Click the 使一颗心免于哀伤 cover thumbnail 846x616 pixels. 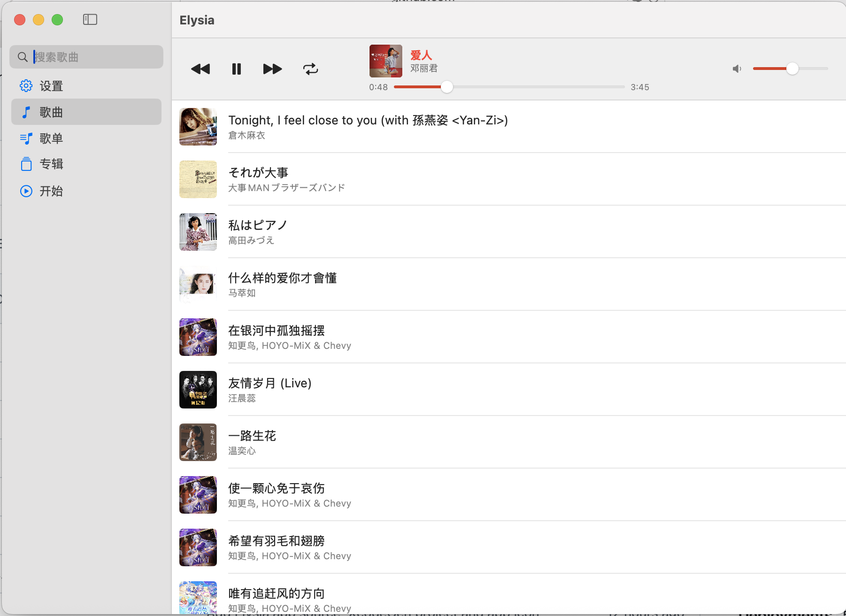click(x=198, y=495)
